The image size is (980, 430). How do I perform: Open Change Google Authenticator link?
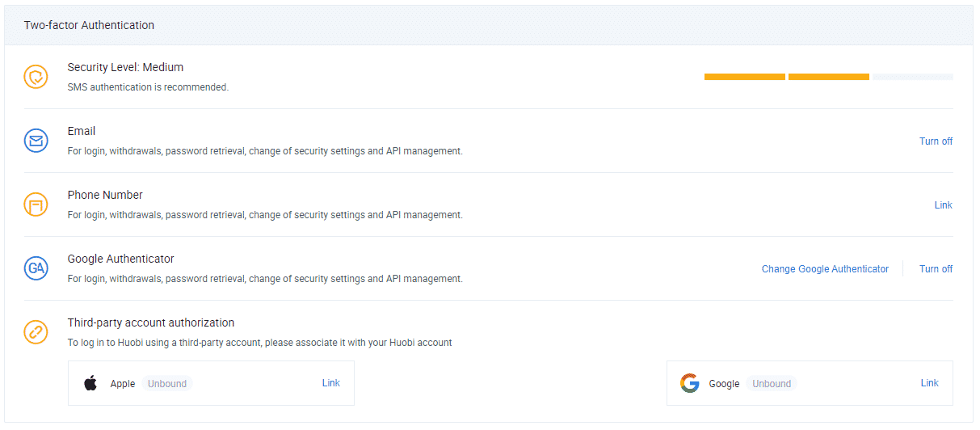(825, 269)
